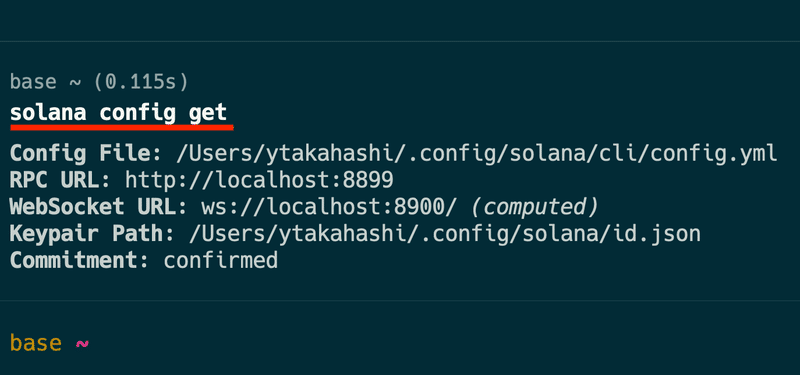Click the italic '(computed)' annotation
The image size is (800, 375).
(534, 207)
